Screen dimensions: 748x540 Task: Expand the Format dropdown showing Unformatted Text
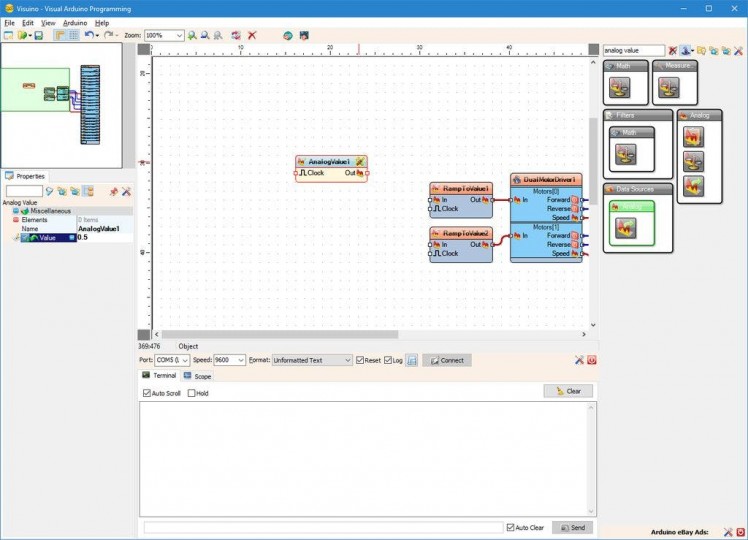347,360
